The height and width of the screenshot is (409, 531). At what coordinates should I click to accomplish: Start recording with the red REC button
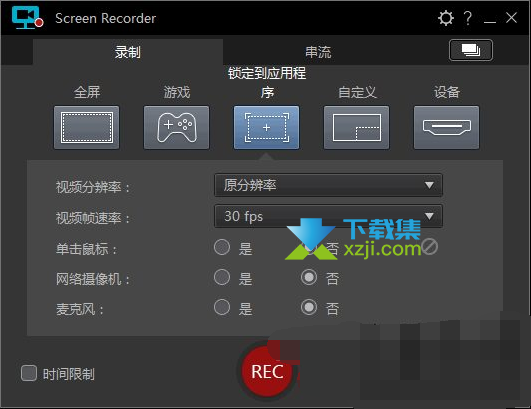tap(267, 372)
